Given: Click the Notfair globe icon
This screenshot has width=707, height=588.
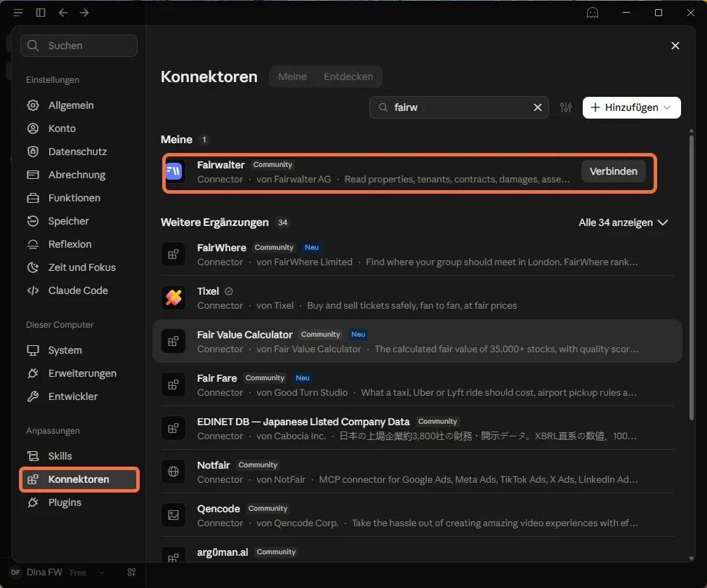Looking at the screenshot, I should click(173, 472).
